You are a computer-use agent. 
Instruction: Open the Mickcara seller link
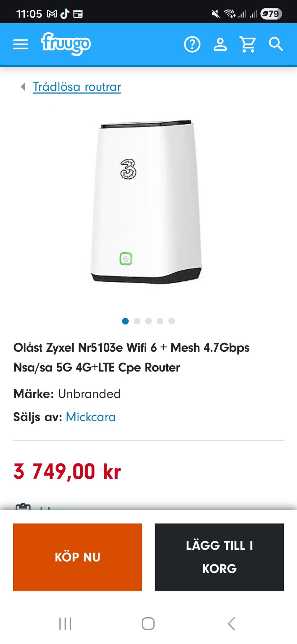91,417
